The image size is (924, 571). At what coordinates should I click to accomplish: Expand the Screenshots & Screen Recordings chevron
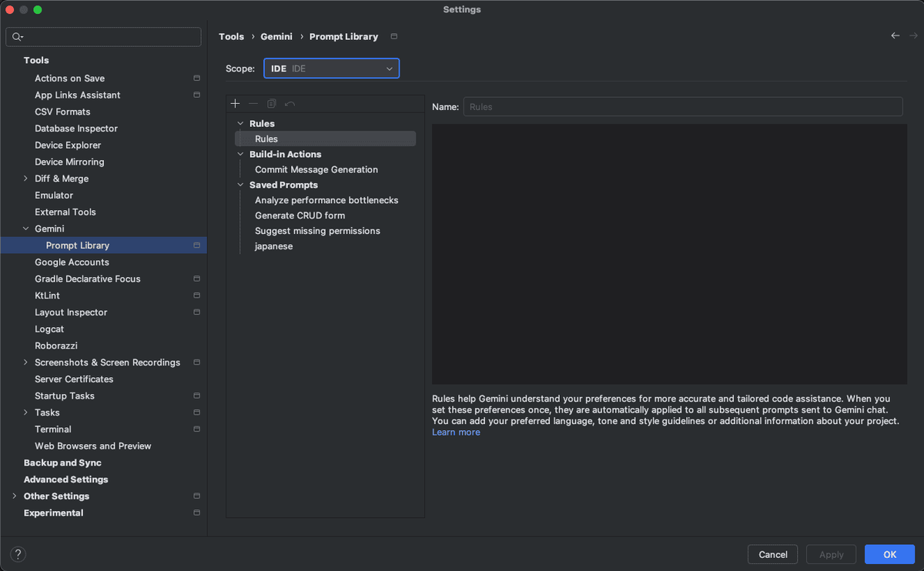[x=25, y=362]
